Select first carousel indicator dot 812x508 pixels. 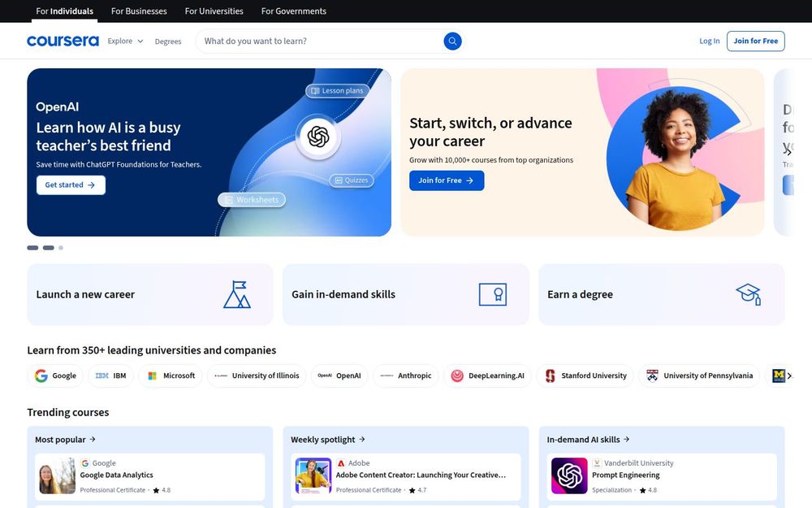click(32, 248)
